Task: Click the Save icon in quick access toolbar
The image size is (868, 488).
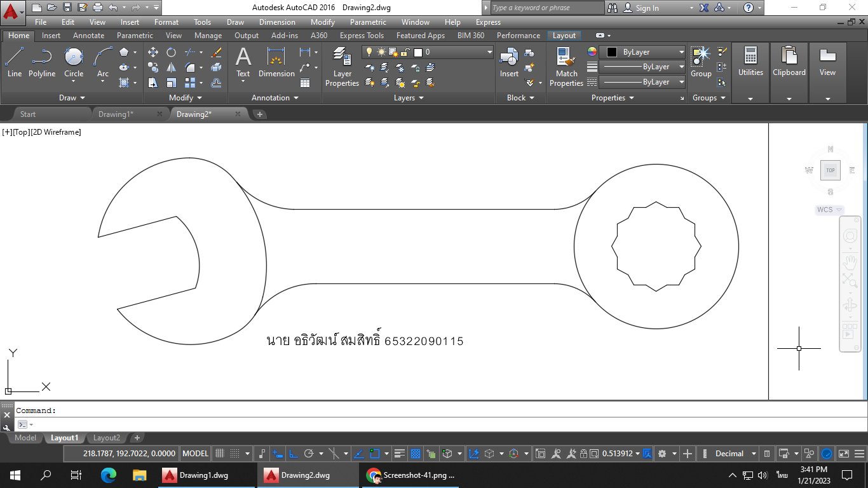Action: 67,8
